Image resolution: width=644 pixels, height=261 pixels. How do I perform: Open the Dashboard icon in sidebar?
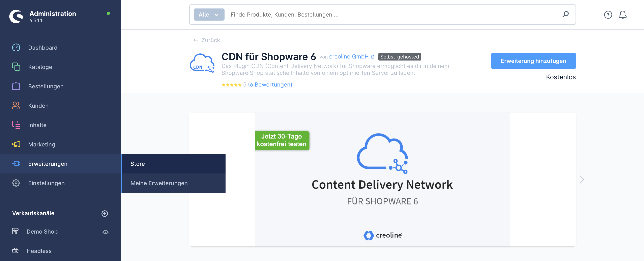point(16,47)
